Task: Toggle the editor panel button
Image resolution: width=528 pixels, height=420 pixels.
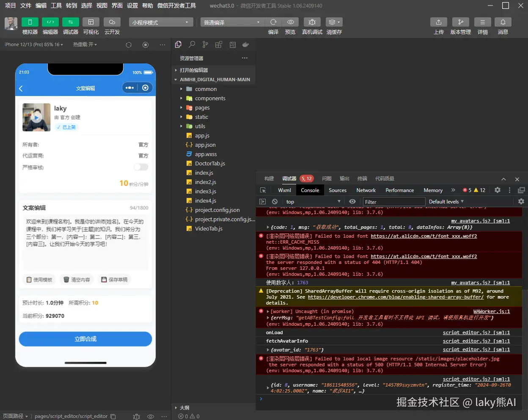Action: (50, 22)
